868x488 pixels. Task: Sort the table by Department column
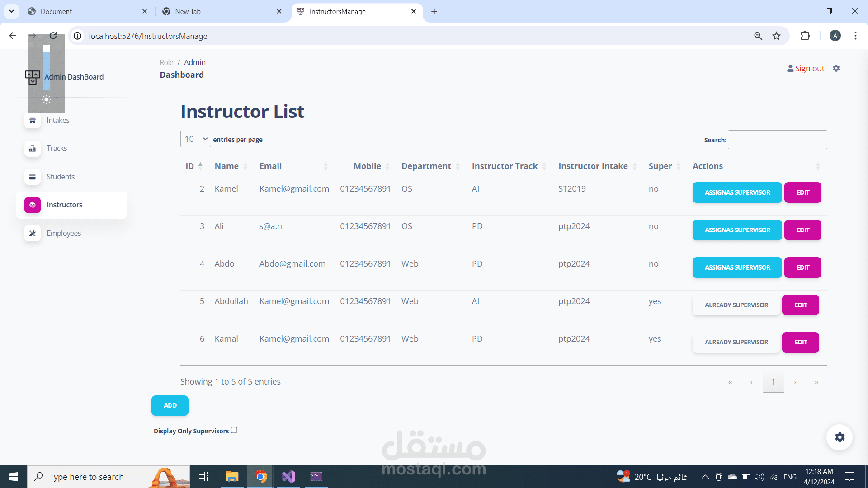pyautogui.click(x=431, y=166)
